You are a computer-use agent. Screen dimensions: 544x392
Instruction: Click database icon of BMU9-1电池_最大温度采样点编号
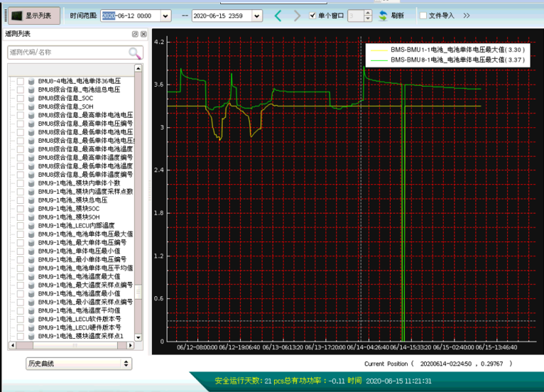tap(31, 285)
